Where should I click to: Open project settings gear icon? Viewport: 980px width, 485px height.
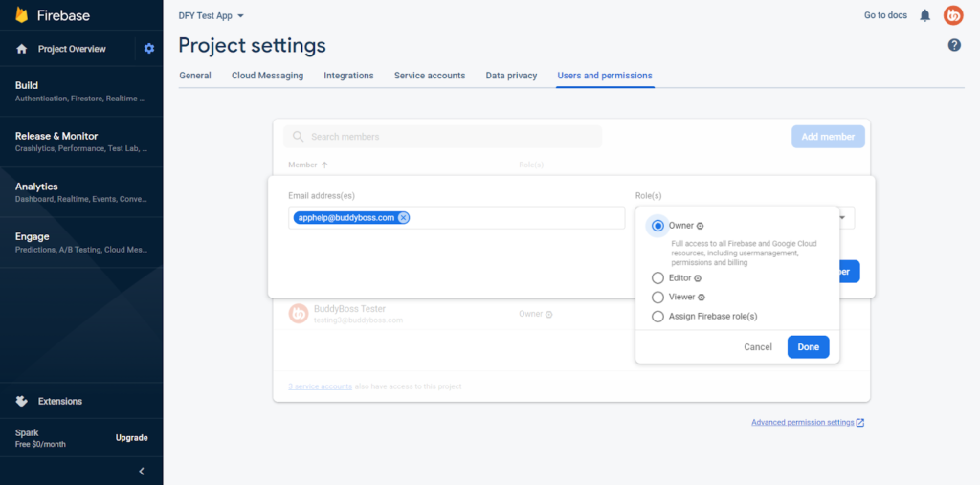pyautogui.click(x=148, y=49)
